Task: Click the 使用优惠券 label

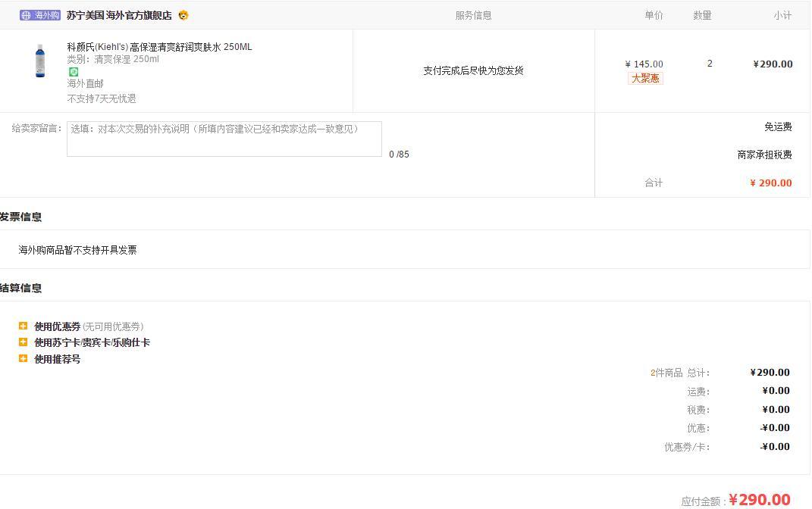Action: point(58,326)
